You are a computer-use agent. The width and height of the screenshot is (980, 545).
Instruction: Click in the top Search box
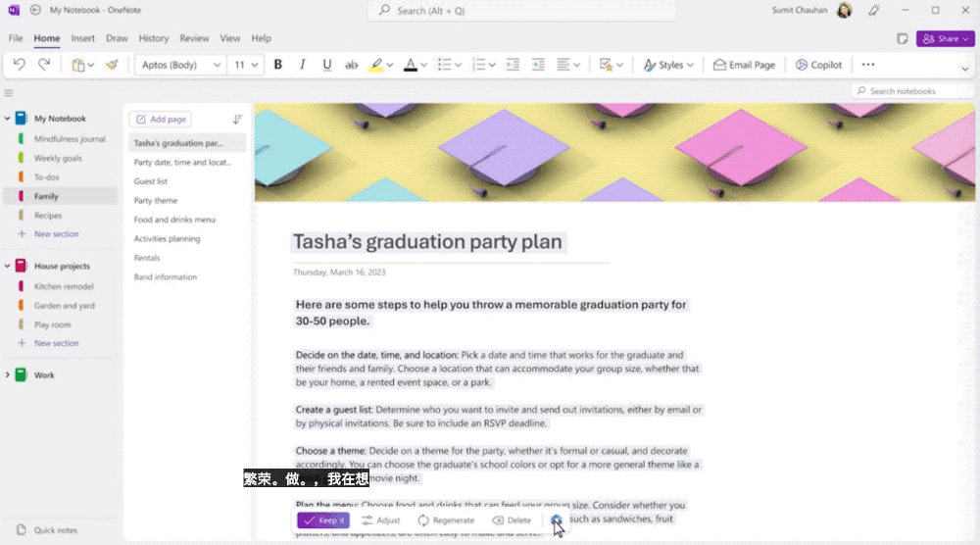pos(522,11)
